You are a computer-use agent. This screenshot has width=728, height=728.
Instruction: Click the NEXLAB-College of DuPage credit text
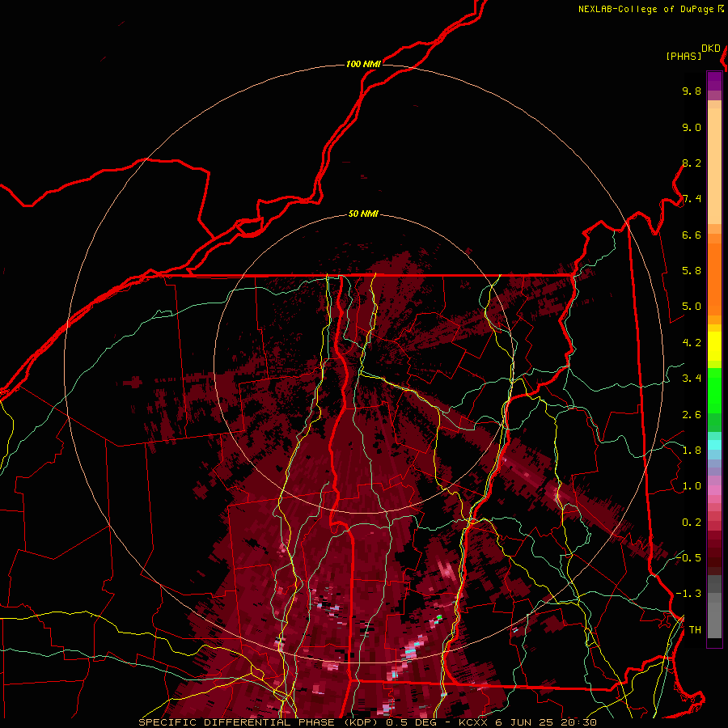645,9
